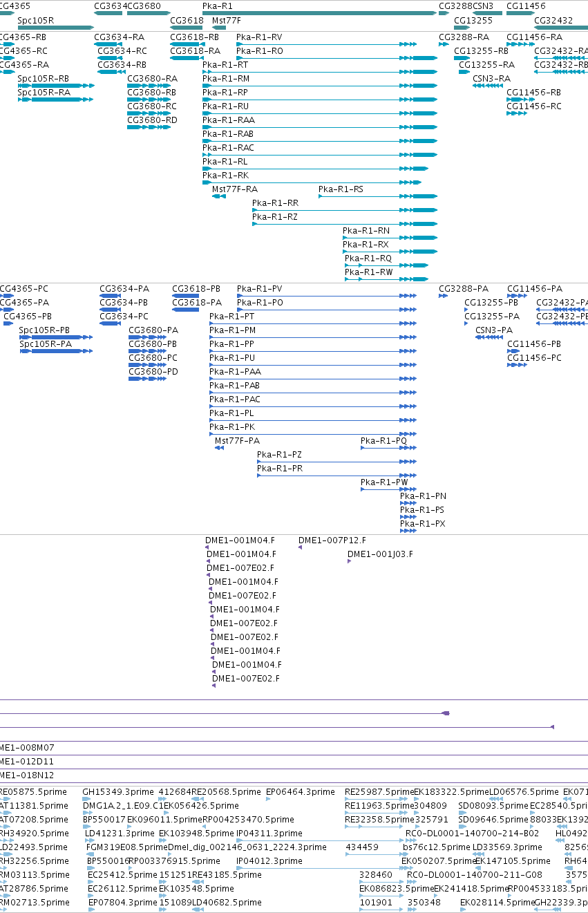588x913 pixels.
Task: Click transcript CSN3-RA
Action: tap(492, 78)
